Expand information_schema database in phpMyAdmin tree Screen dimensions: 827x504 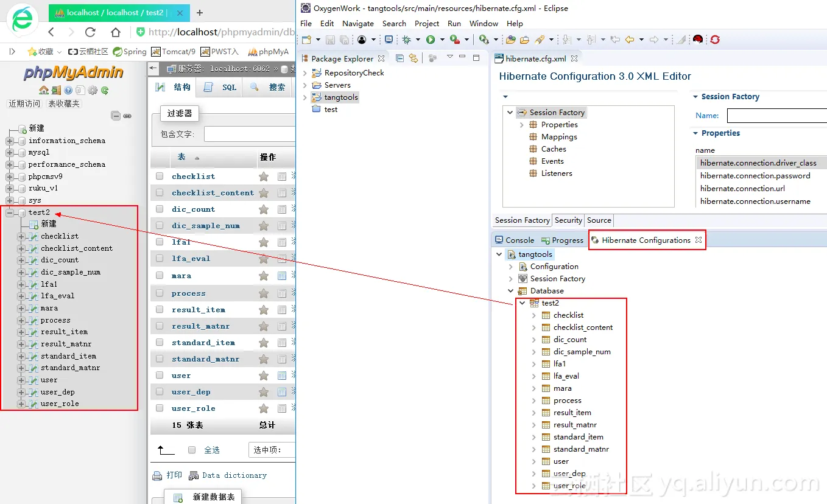coord(10,141)
